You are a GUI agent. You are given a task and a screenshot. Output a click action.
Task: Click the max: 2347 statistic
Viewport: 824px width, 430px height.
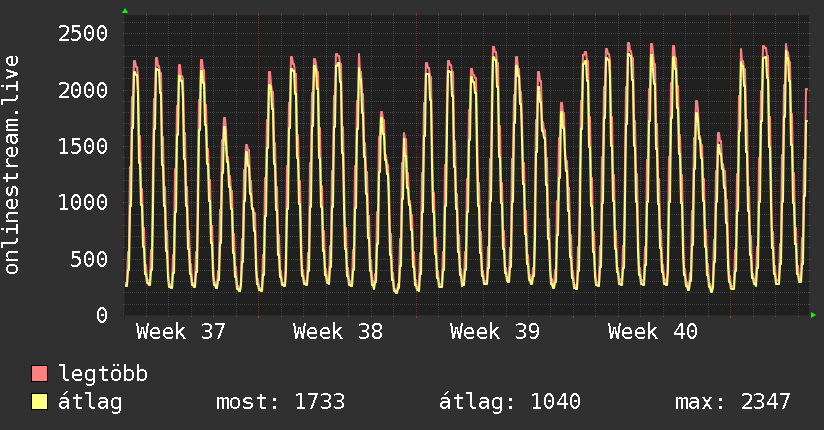coord(733,402)
